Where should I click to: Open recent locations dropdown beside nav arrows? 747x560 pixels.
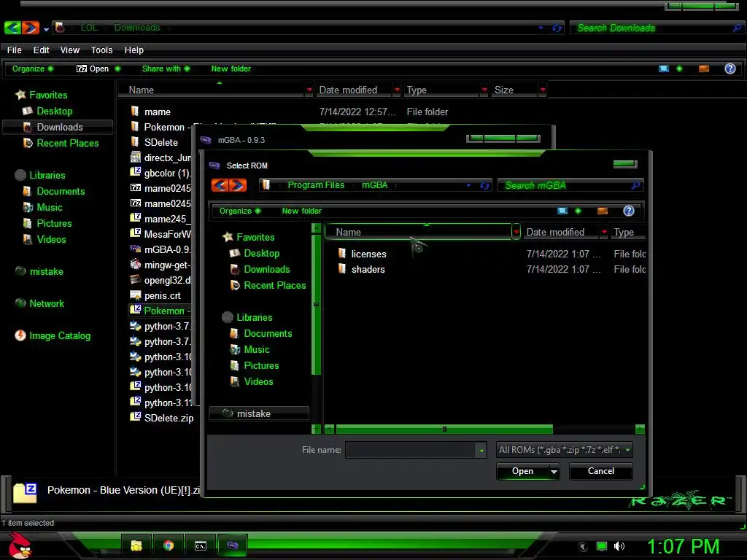46,29
